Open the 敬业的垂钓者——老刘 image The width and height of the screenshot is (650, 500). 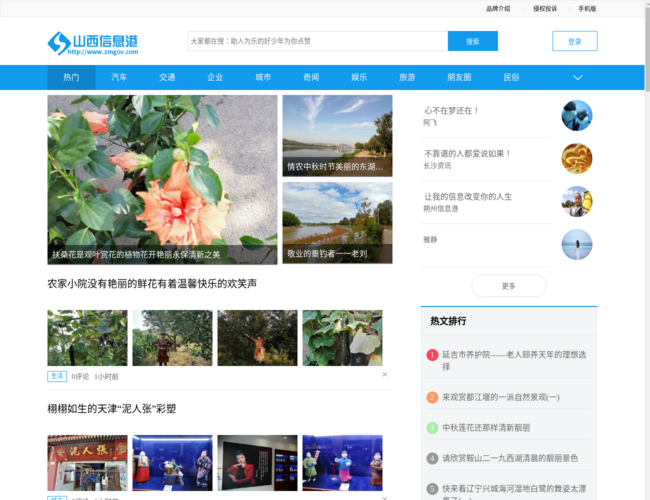point(337,223)
